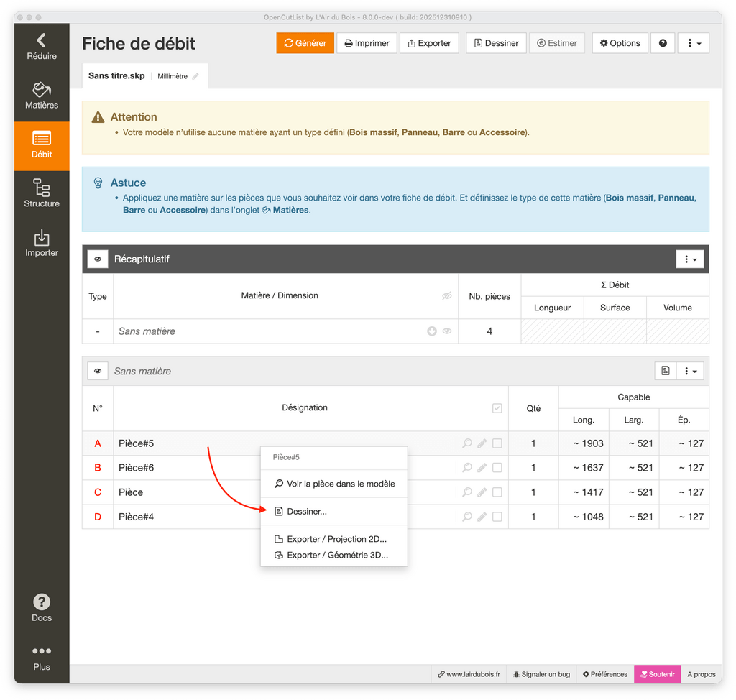Click the help question mark button
736x700 pixels.
pos(663,43)
